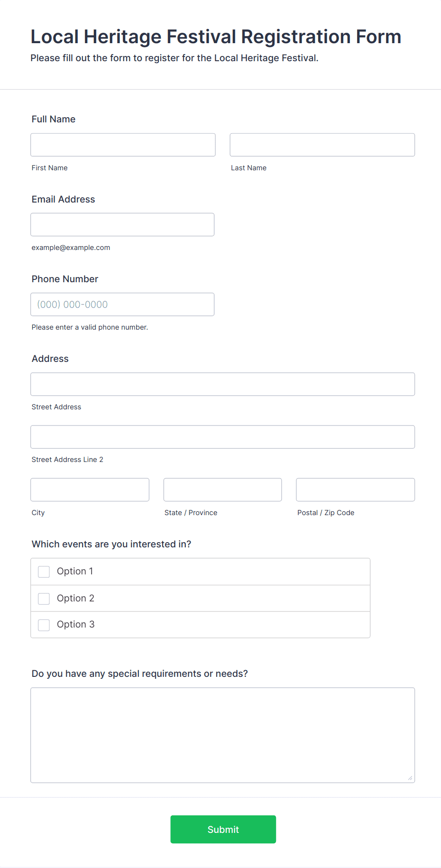The width and height of the screenshot is (441, 868).
Task: Click the Email Address label
Action: [x=63, y=199]
